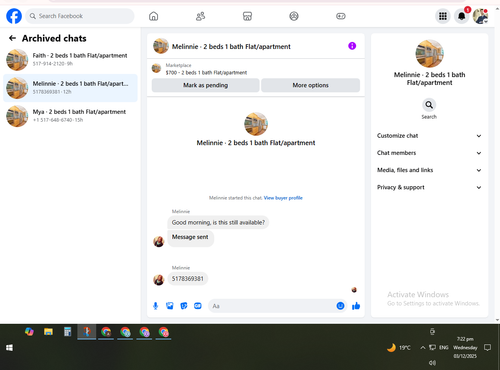This screenshot has height=370, width=500.
Task: Click the 'Good morning, is this still available?' message
Action: (x=218, y=222)
